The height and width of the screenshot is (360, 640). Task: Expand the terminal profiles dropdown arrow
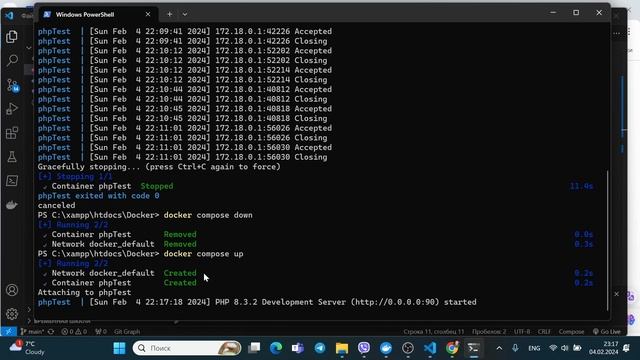pos(185,14)
